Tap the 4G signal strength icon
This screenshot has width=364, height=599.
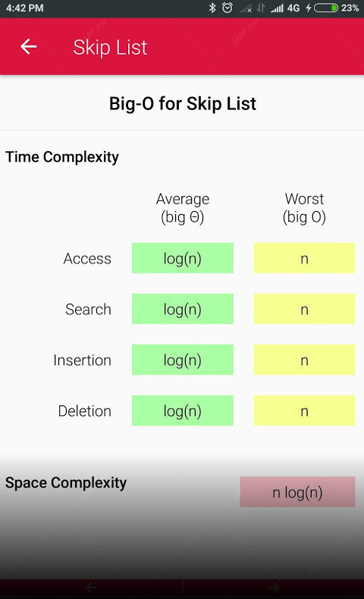(277, 8)
